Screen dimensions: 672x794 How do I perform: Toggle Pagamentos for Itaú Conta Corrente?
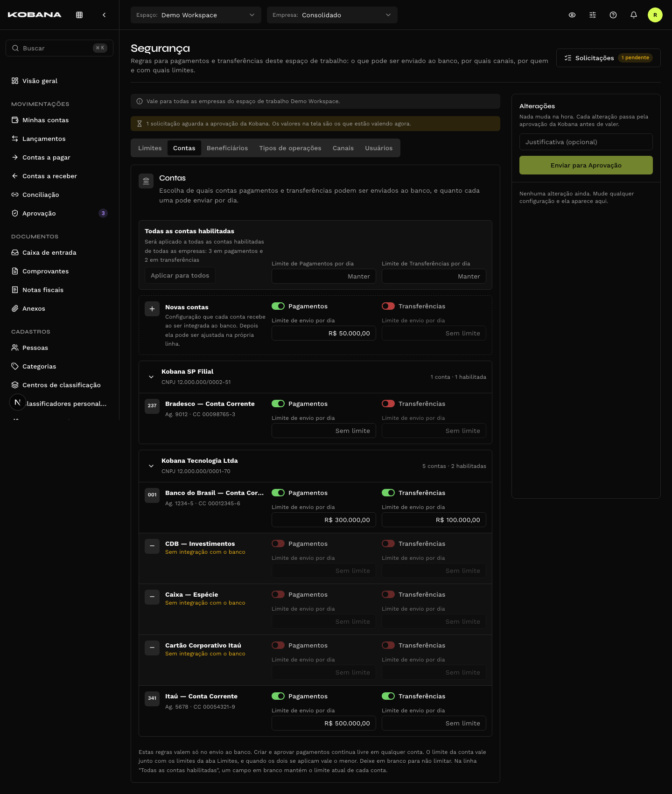click(278, 696)
